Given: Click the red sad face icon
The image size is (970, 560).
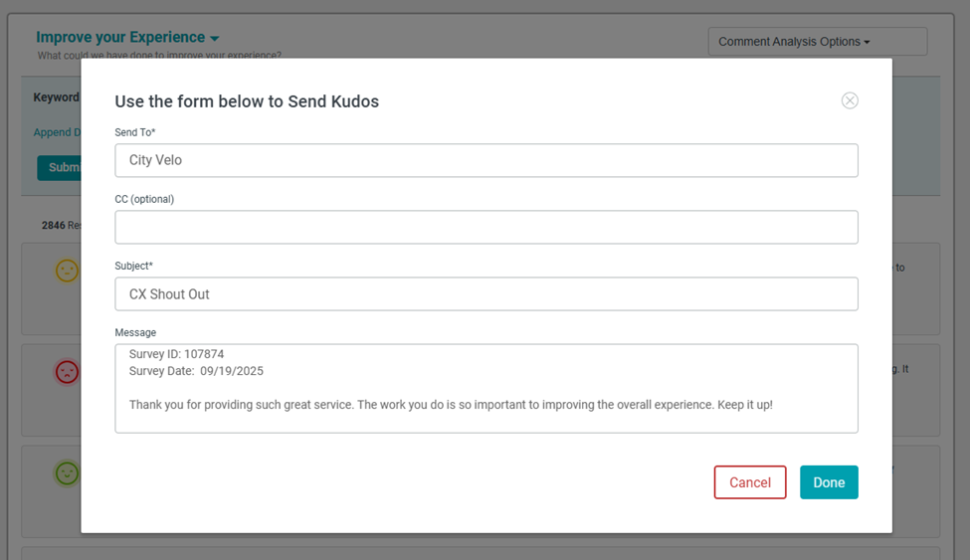Looking at the screenshot, I should pos(67,372).
